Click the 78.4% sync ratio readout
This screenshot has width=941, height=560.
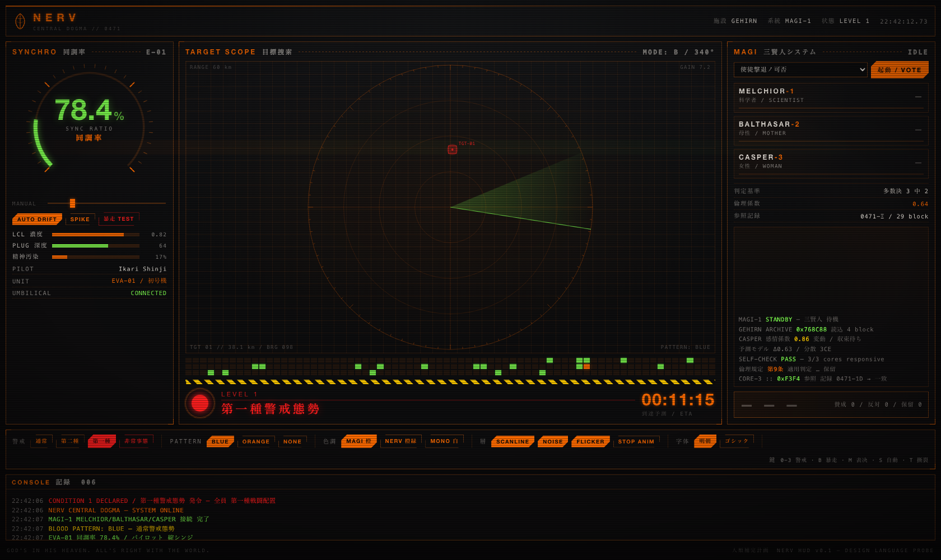click(x=89, y=110)
